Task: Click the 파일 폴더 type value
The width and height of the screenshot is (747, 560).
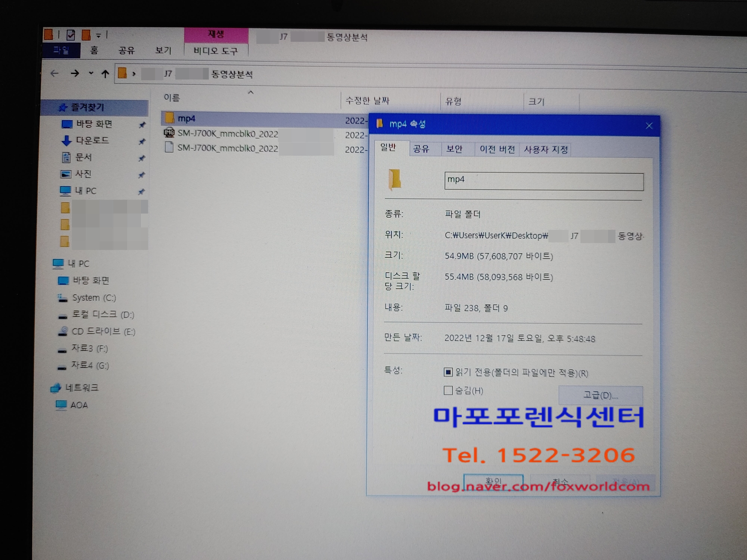Action: tap(463, 214)
